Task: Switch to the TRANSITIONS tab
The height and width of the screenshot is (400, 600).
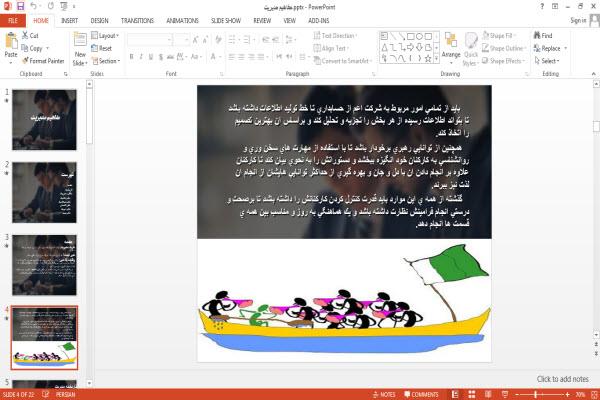Action: pos(137,20)
